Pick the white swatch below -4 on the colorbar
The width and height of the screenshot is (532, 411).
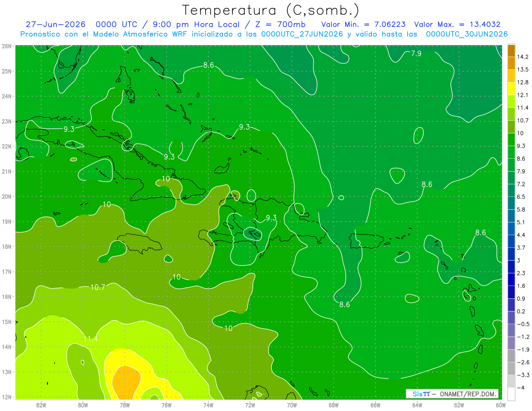512,394
